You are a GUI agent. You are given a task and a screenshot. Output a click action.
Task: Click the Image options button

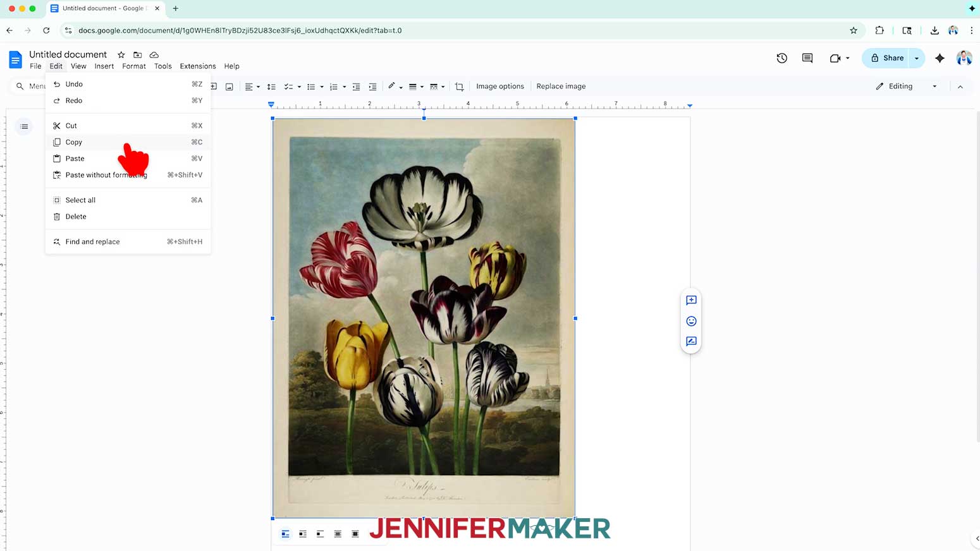500,87
